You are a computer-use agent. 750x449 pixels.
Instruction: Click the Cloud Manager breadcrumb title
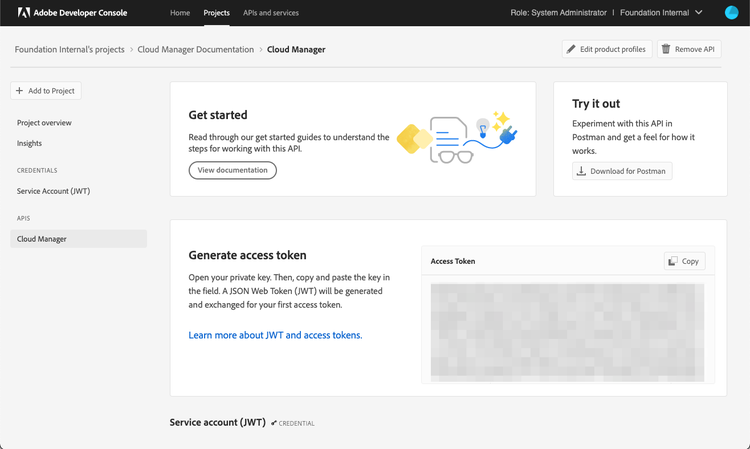296,49
